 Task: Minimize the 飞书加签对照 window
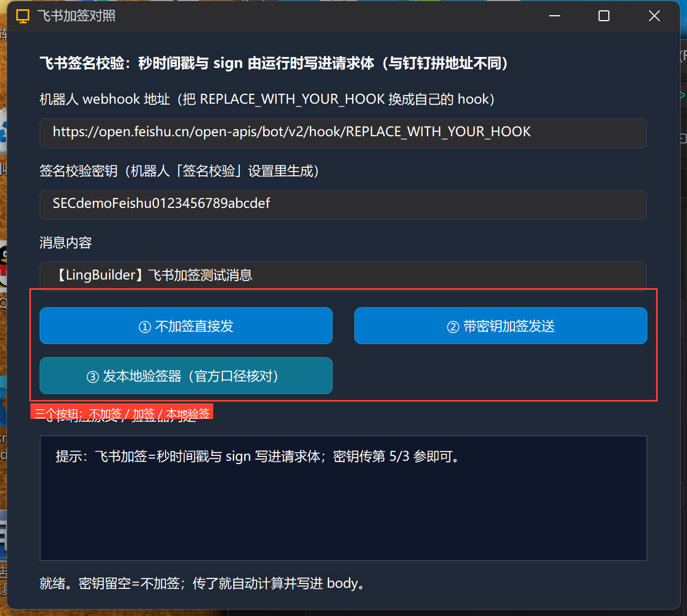point(555,16)
